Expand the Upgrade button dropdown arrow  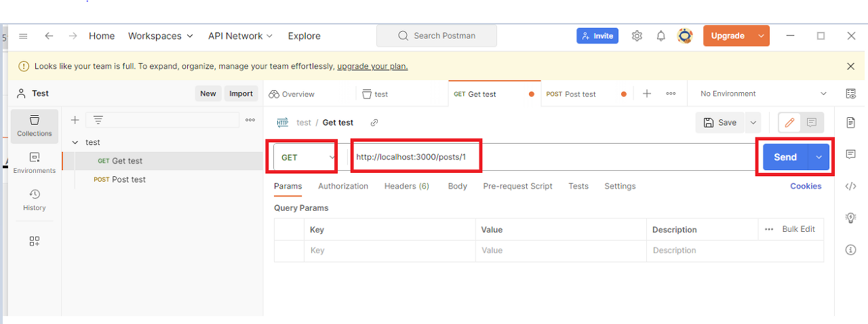click(761, 36)
